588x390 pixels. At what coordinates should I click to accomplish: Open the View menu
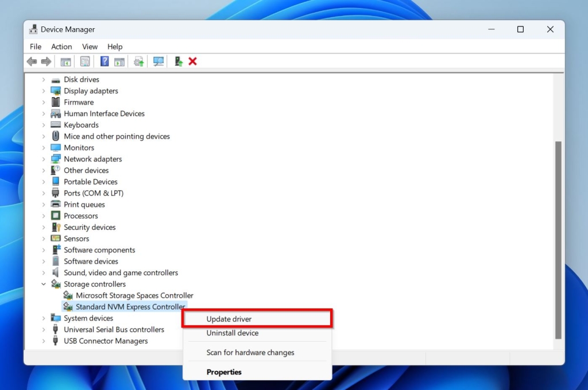[90, 47]
